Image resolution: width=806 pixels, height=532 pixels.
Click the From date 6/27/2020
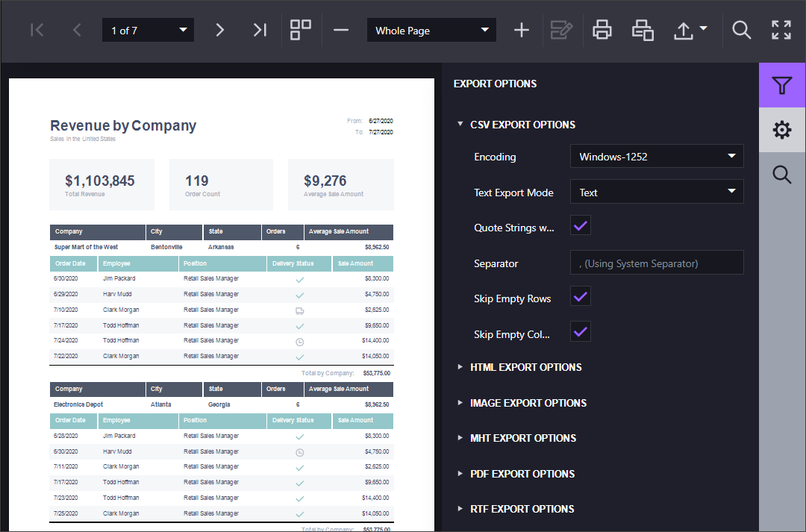[381, 122]
